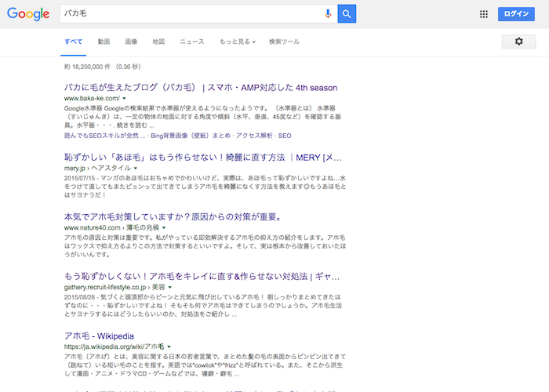This screenshot has height=392, width=549.
Task: Open アクセス解析 sitelink
Action: (x=254, y=136)
